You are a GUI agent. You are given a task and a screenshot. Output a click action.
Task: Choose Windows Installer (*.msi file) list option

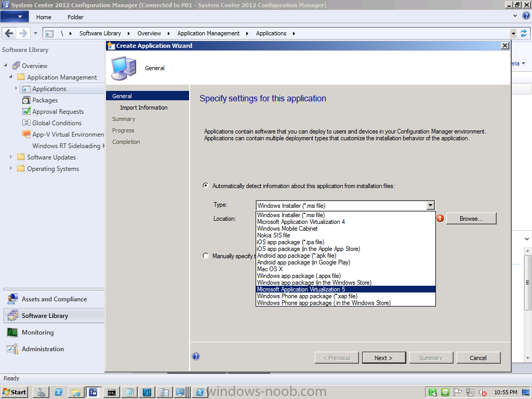pos(345,215)
